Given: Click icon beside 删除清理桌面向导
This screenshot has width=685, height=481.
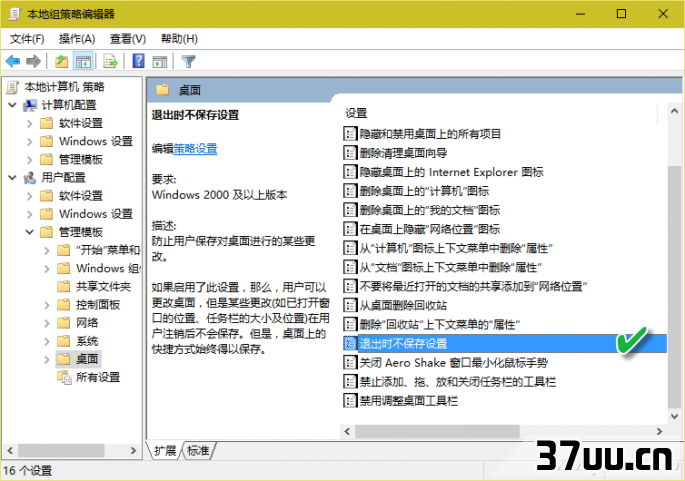Looking at the screenshot, I should click(x=349, y=153).
